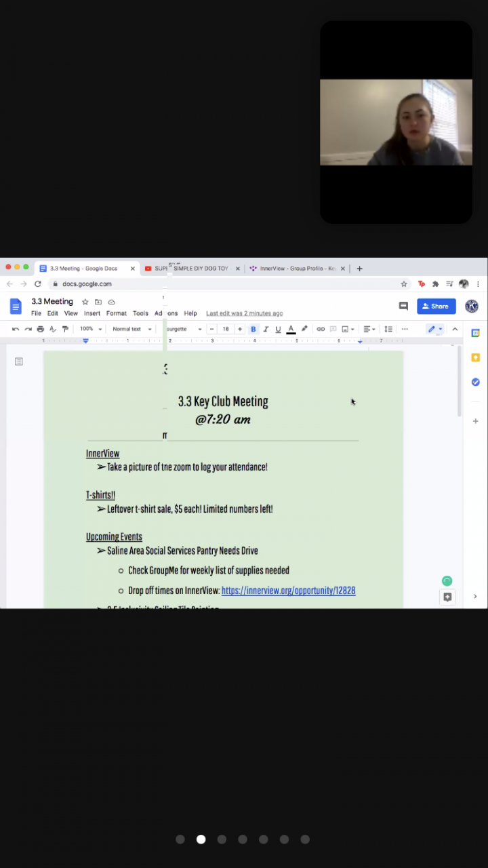Toggle bold formatting
Image resolution: width=488 pixels, height=868 pixels.
(x=253, y=329)
